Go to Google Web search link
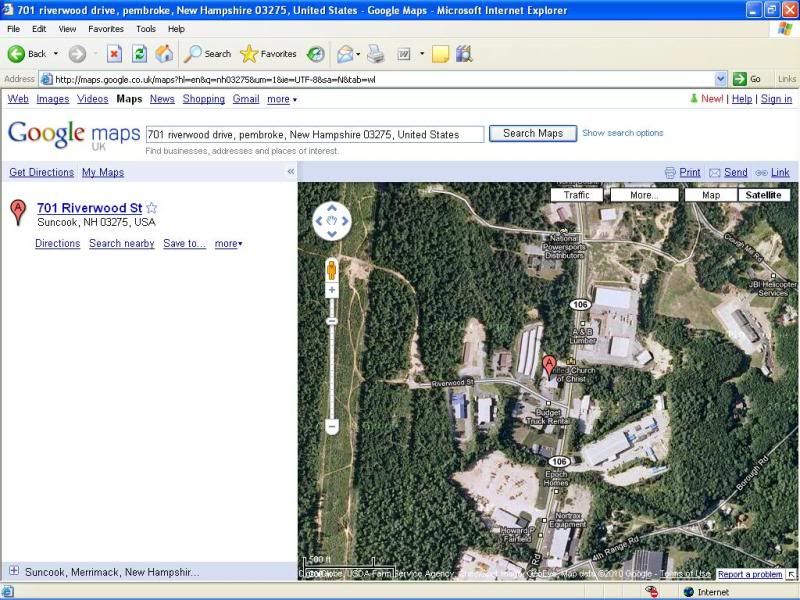Viewport: 800px width, 600px height. [18, 99]
